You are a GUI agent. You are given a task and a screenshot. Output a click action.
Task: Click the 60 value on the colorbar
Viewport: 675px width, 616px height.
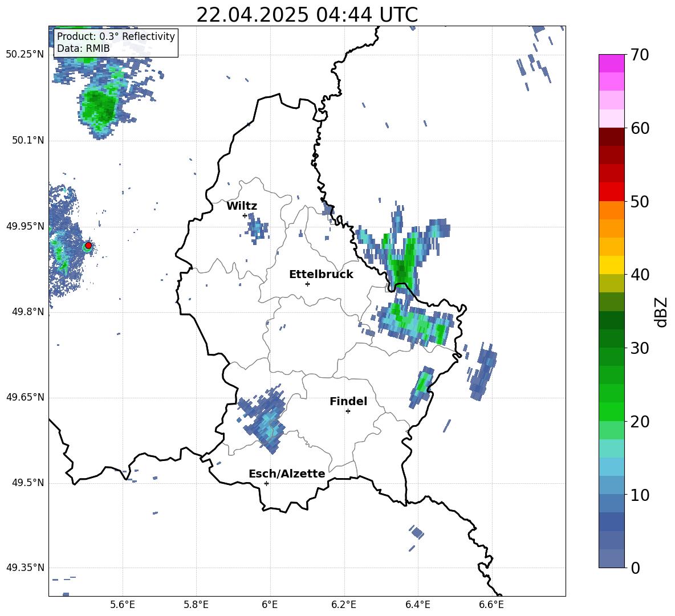640,128
